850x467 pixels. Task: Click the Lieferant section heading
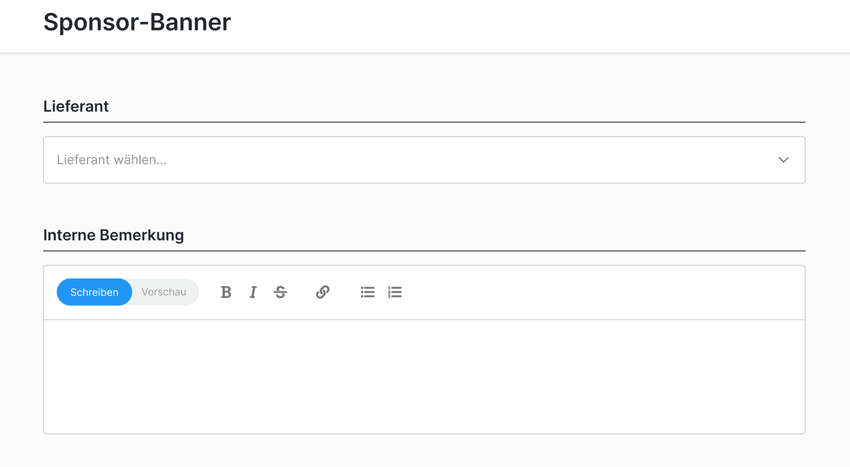(x=76, y=106)
